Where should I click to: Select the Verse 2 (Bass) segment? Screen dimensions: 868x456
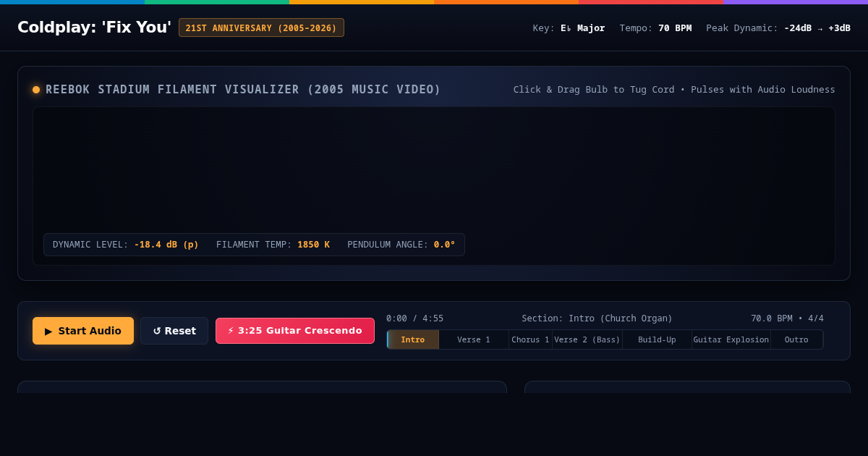point(587,339)
